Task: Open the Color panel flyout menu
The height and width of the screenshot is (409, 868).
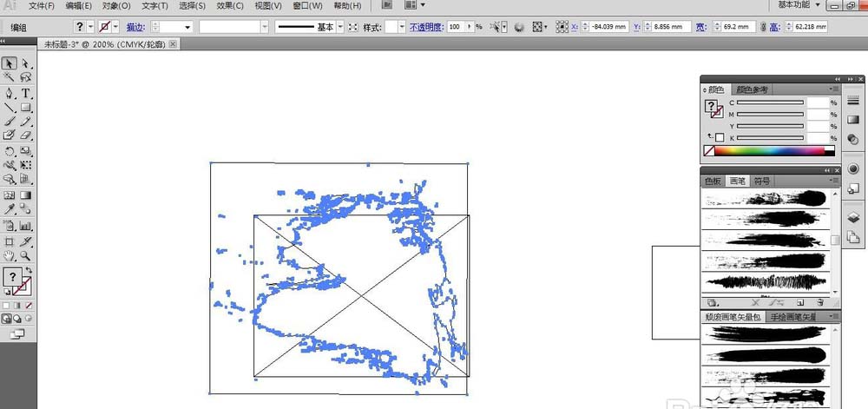Action: point(833,89)
